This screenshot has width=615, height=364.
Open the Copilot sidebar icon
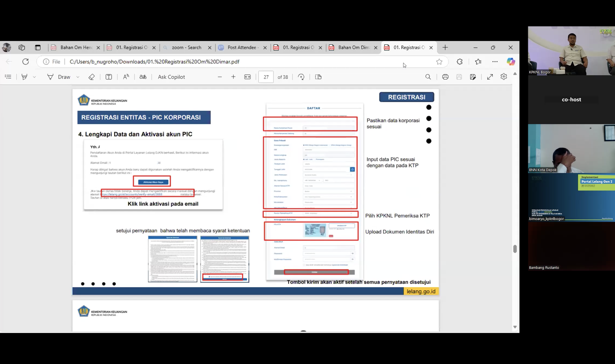click(511, 62)
